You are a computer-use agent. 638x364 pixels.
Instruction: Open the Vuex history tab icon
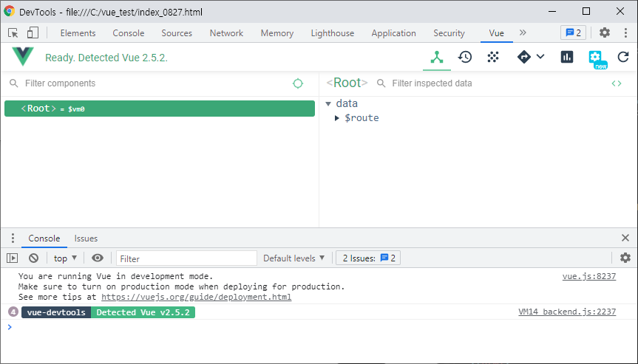pos(465,57)
